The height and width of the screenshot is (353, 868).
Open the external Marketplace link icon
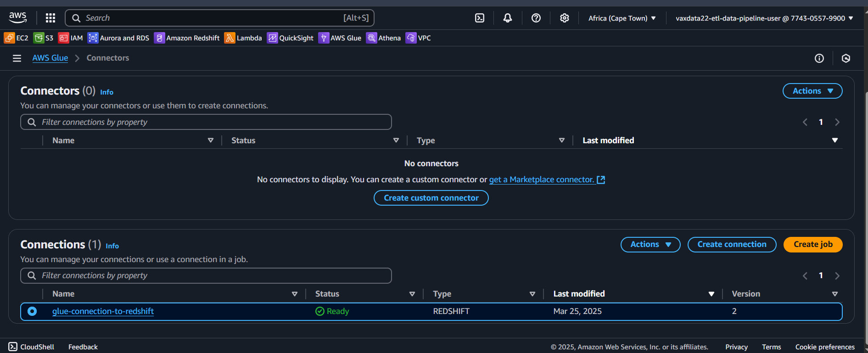coord(601,180)
